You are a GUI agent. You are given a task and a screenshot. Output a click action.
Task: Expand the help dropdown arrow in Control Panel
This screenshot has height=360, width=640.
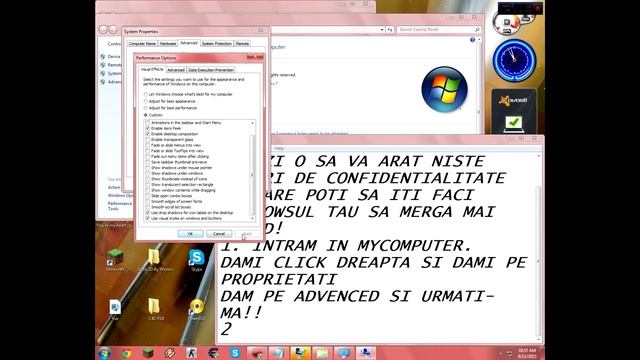tap(479, 40)
